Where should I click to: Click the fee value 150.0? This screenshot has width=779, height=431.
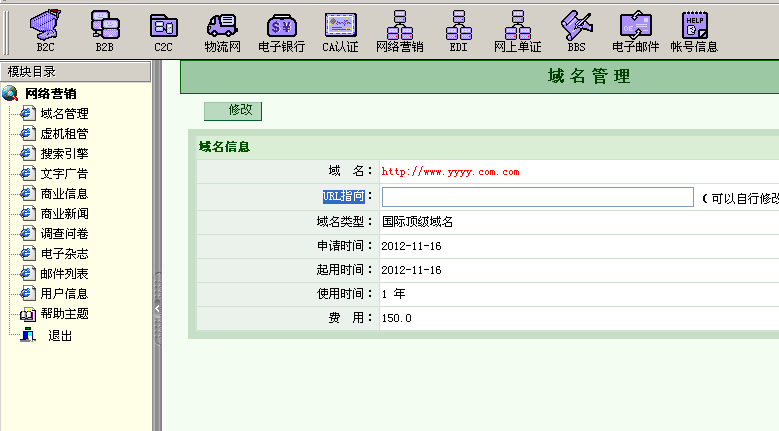[396, 318]
